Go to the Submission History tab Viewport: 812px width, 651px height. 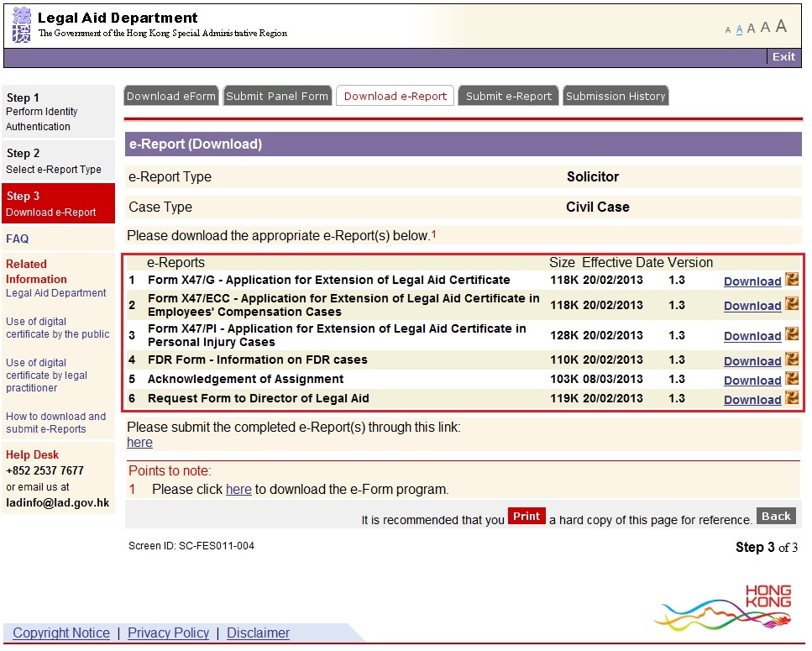click(x=616, y=96)
